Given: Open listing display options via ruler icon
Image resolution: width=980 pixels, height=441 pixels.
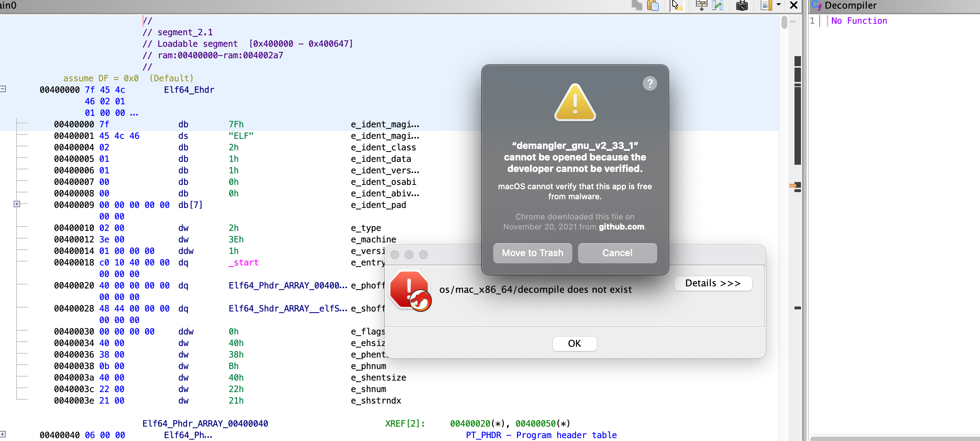Looking at the screenshot, I should pos(765,5).
